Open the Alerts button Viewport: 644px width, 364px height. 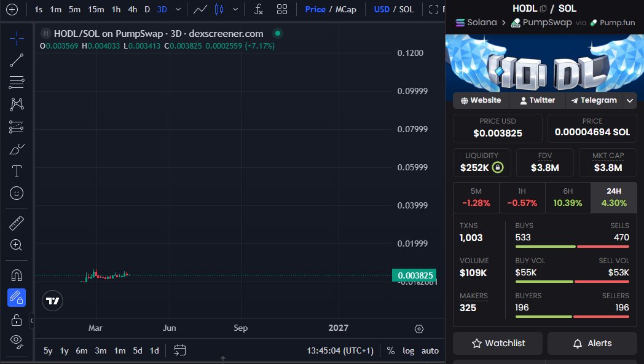point(592,344)
